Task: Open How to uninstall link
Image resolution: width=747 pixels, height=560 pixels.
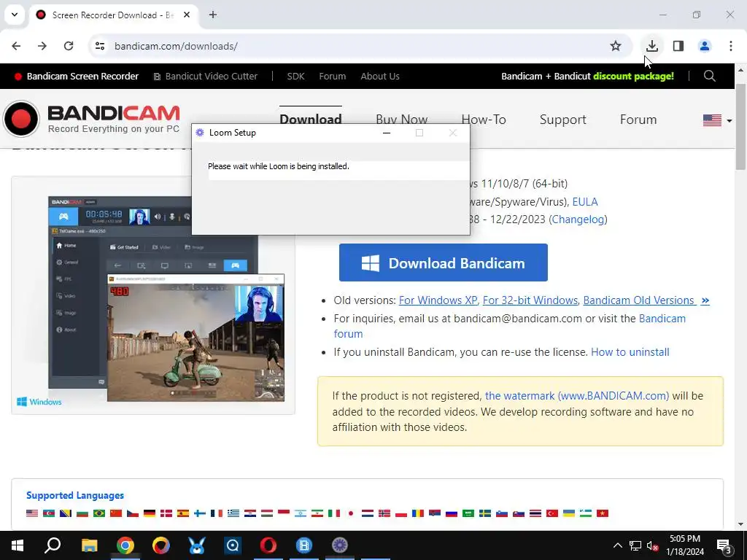Action: 630,352
